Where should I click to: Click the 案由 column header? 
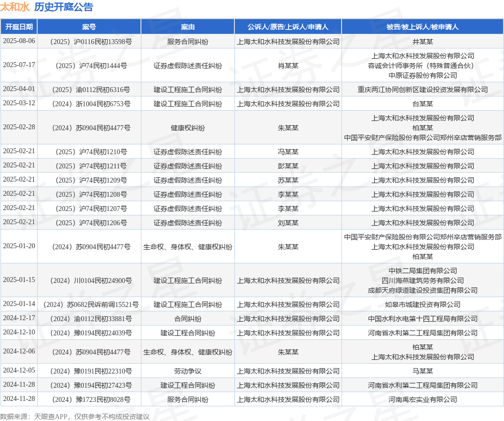click(x=188, y=27)
